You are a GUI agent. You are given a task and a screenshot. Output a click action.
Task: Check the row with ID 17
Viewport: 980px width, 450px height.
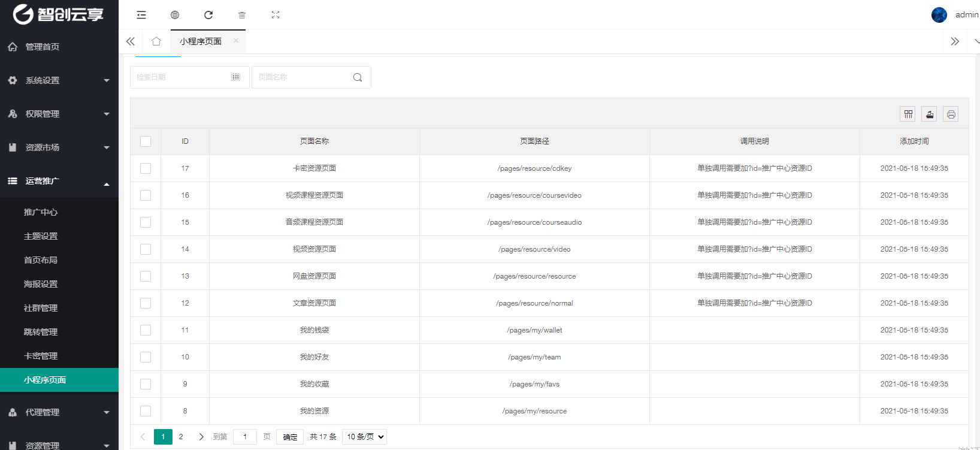146,168
